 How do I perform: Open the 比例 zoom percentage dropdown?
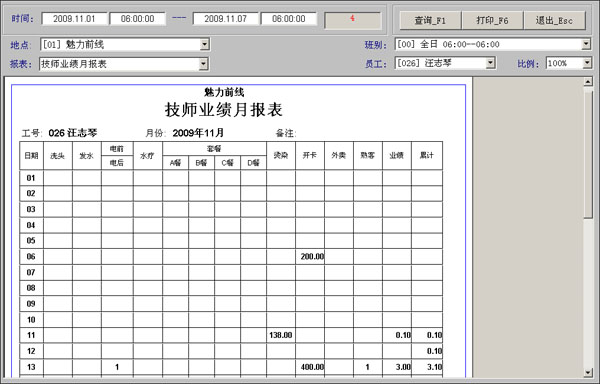(587, 63)
